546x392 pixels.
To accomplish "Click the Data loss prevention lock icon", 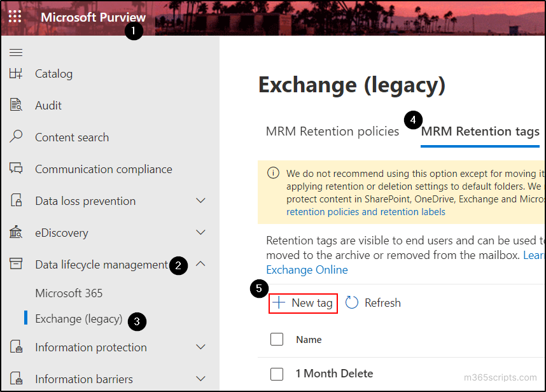I will 16,200.
